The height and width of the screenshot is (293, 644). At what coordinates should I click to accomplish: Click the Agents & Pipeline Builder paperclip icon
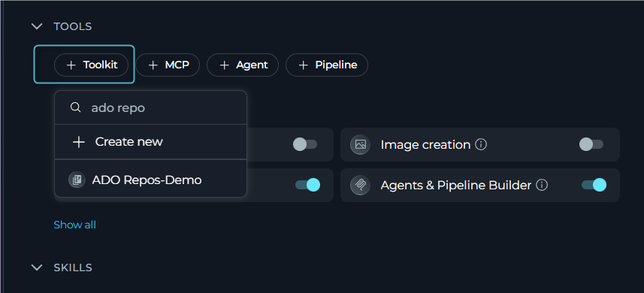[x=361, y=185]
